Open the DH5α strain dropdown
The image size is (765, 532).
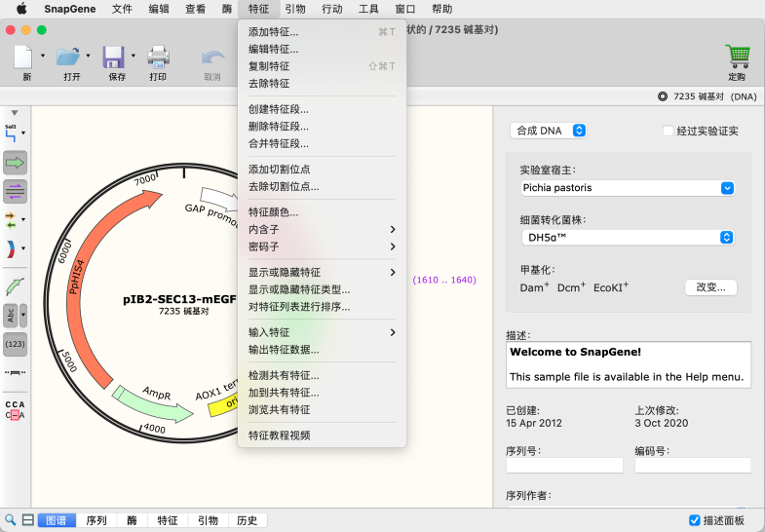click(x=628, y=238)
